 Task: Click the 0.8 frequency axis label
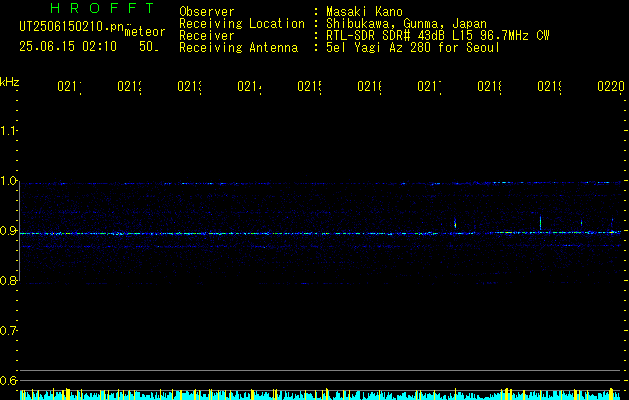(x=8, y=281)
